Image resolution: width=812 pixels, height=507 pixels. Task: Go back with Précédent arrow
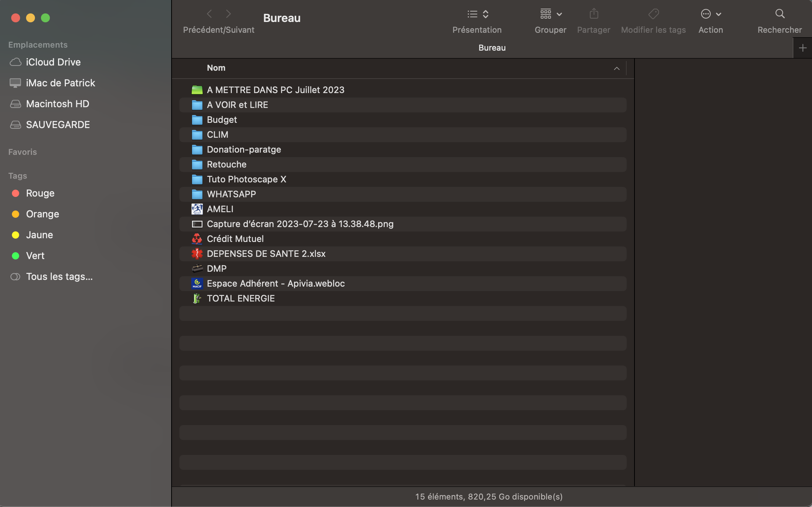[x=210, y=14]
